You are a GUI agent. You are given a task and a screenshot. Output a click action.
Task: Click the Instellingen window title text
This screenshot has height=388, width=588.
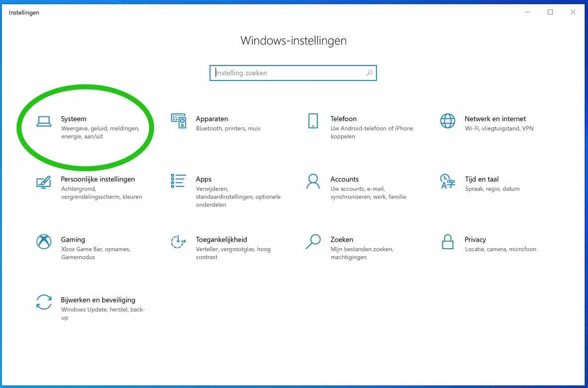[x=24, y=12]
